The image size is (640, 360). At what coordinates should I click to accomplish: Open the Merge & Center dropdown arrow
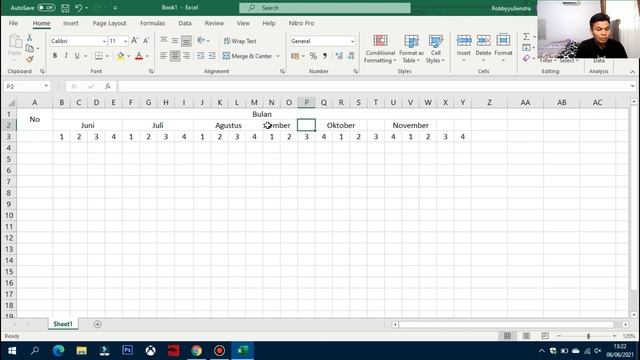pyautogui.click(x=278, y=56)
